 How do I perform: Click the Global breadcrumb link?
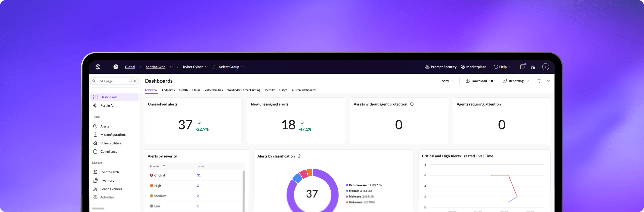(130, 67)
